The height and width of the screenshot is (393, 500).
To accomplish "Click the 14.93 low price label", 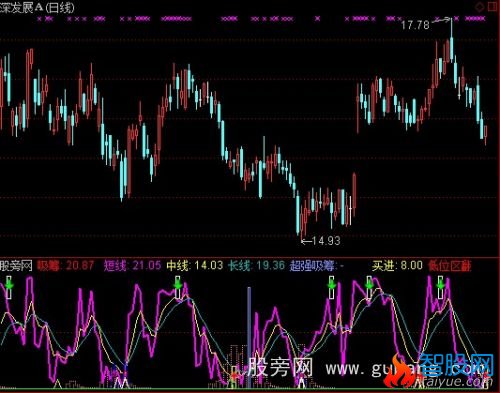I will pos(326,241).
